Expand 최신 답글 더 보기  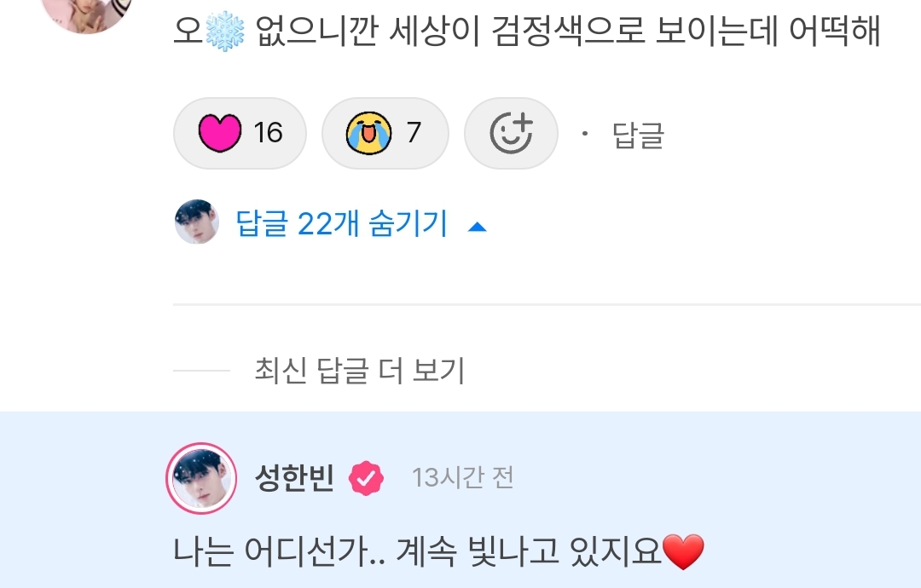(360, 371)
